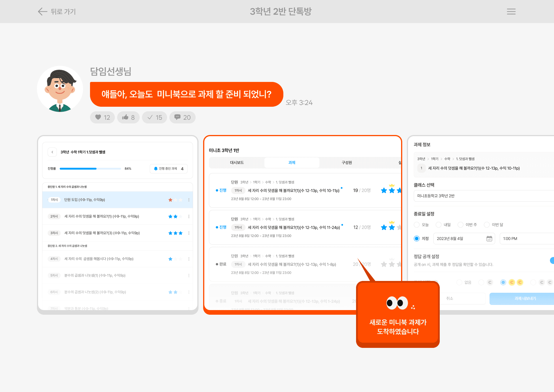Click star rating on 6차시 row
This screenshot has width=554, height=392.
click(x=175, y=292)
